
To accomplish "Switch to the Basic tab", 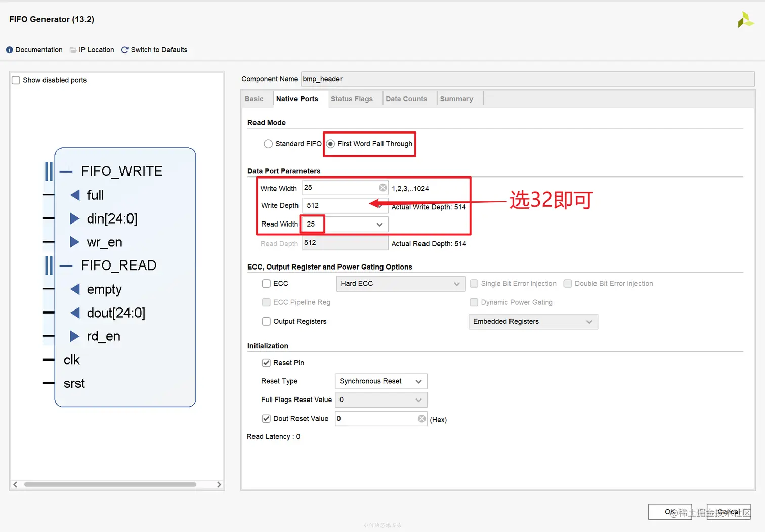I will (254, 99).
